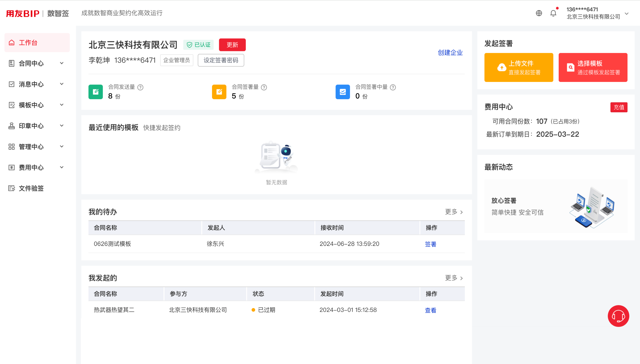Click the 热武器热望其二 contract name
Image resolution: width=640 pixels, height=364 pixels.
pos(114,310)
